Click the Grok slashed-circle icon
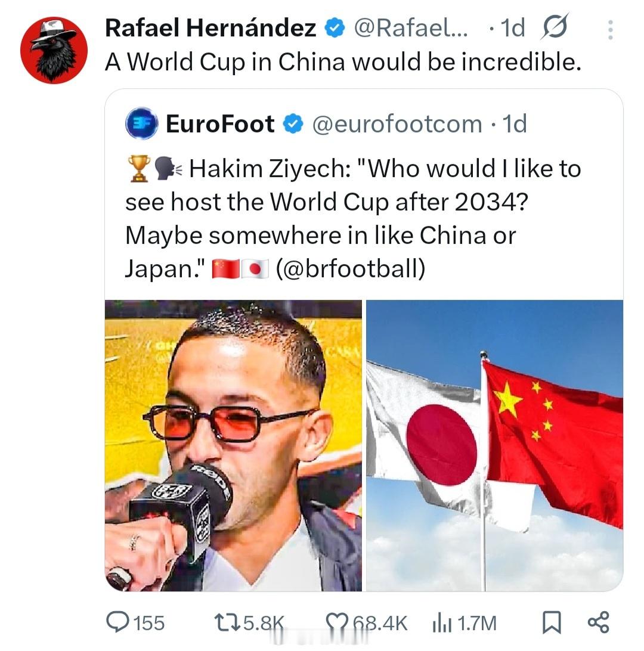 555,27
